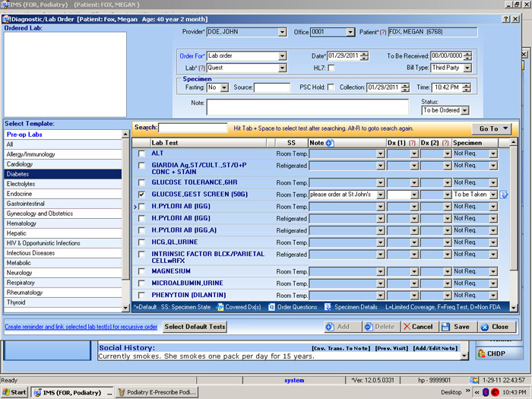Check the GIARDIA Ag test checkbox
This screenshot has width=532, height=399.
pos(141,166)
